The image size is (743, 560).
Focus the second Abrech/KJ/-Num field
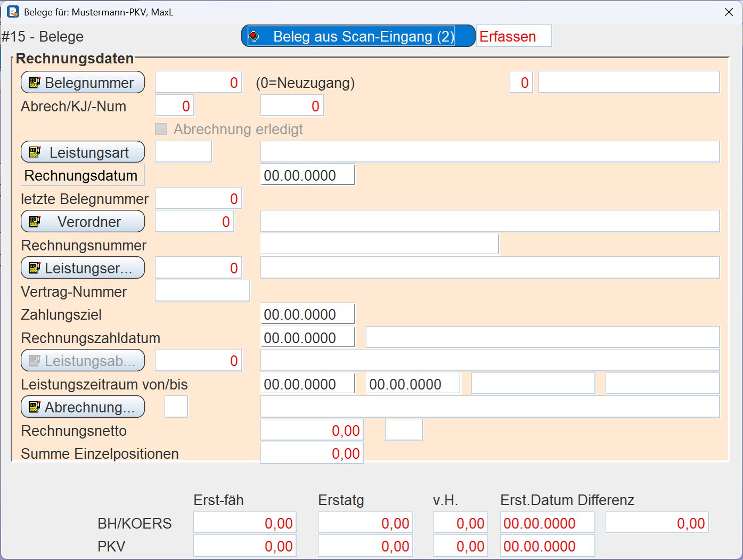point(291,105)
